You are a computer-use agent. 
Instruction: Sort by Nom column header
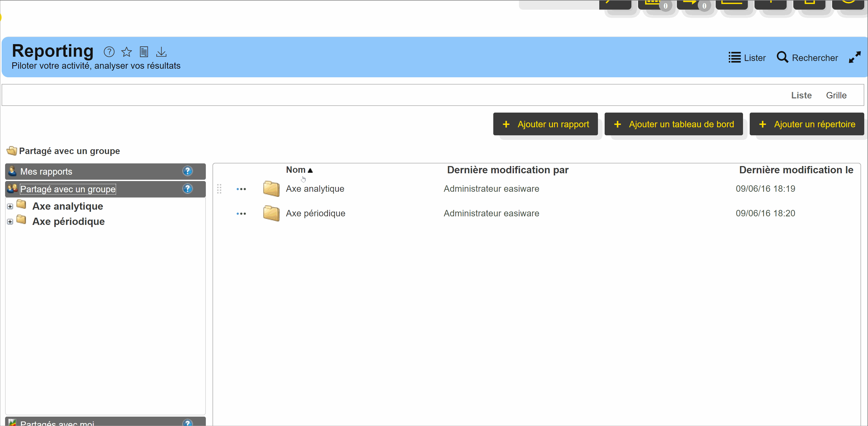coord(295,170)
